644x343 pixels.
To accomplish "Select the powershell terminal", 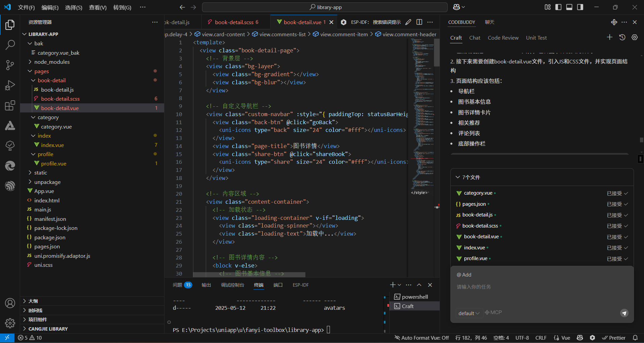I will coord(414,297).
